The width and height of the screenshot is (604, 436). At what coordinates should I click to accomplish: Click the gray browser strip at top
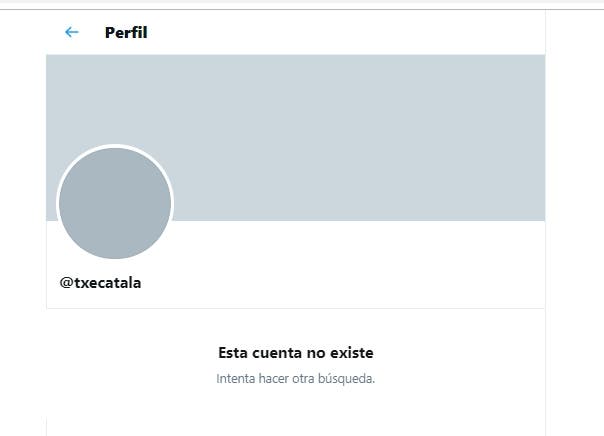[302, 4]
